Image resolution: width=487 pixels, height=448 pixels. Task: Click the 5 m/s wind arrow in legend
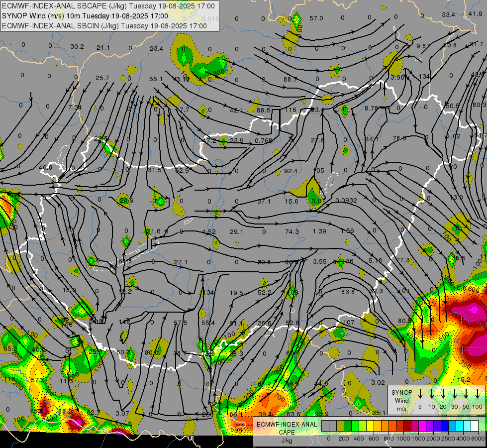420,394
